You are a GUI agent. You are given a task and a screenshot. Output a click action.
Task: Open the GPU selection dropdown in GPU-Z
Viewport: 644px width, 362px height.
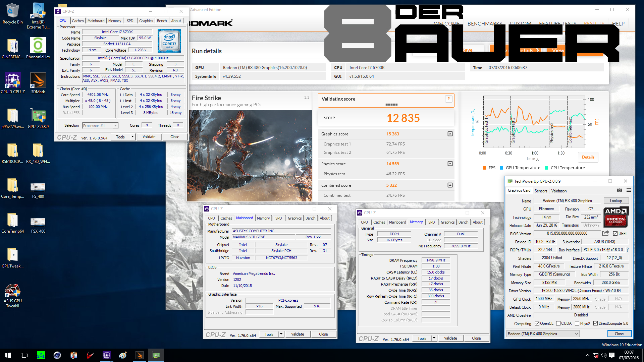click(x=576, y=334)
